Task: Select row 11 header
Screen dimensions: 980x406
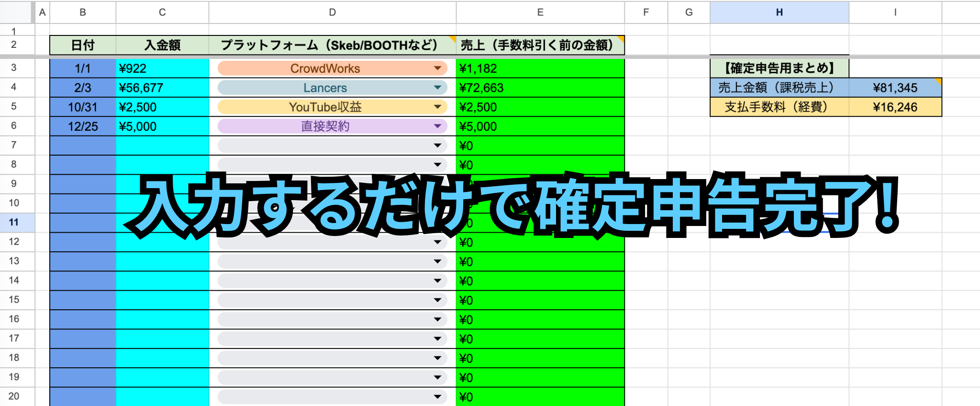Action: tap(14, 222)
